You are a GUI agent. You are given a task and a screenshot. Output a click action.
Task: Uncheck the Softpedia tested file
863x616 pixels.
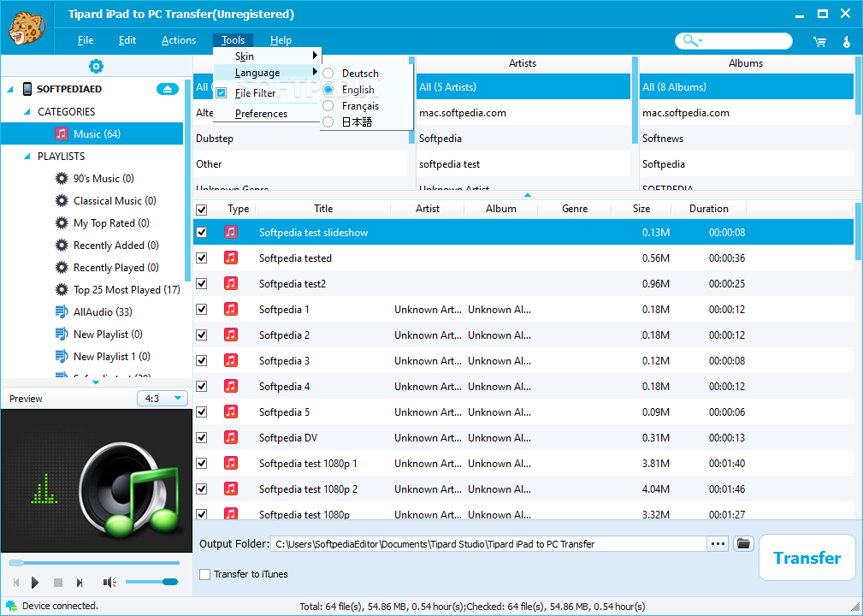pyautogui.click(x=202, y=258)
